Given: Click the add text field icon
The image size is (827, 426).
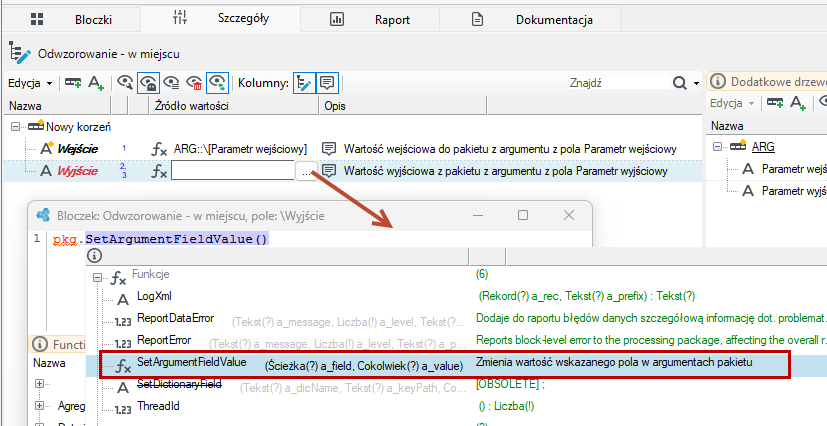Looking at the screenshot, I should tap(95, 83).
